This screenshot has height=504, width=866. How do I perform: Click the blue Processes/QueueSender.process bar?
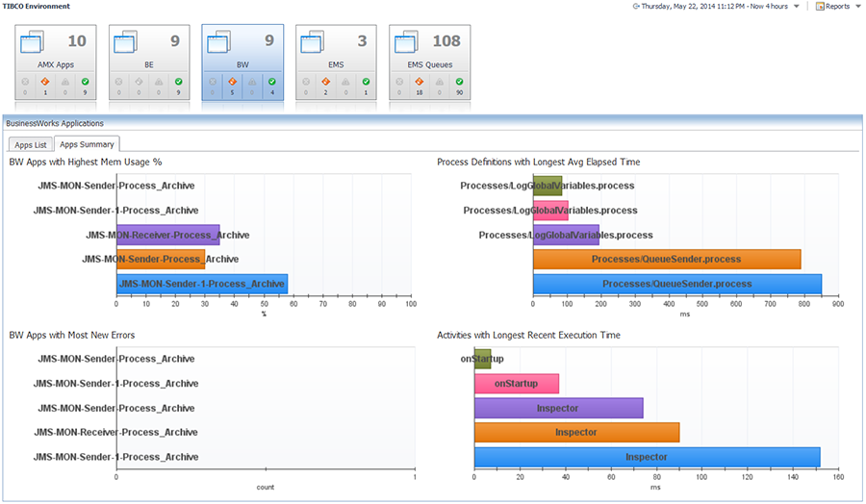pyautogui.click(x=677, y=284)
